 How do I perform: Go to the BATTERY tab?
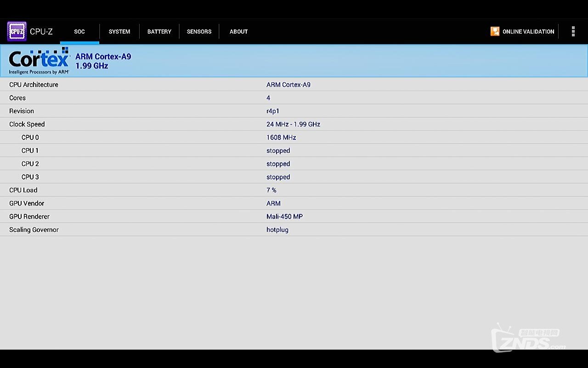159,32
